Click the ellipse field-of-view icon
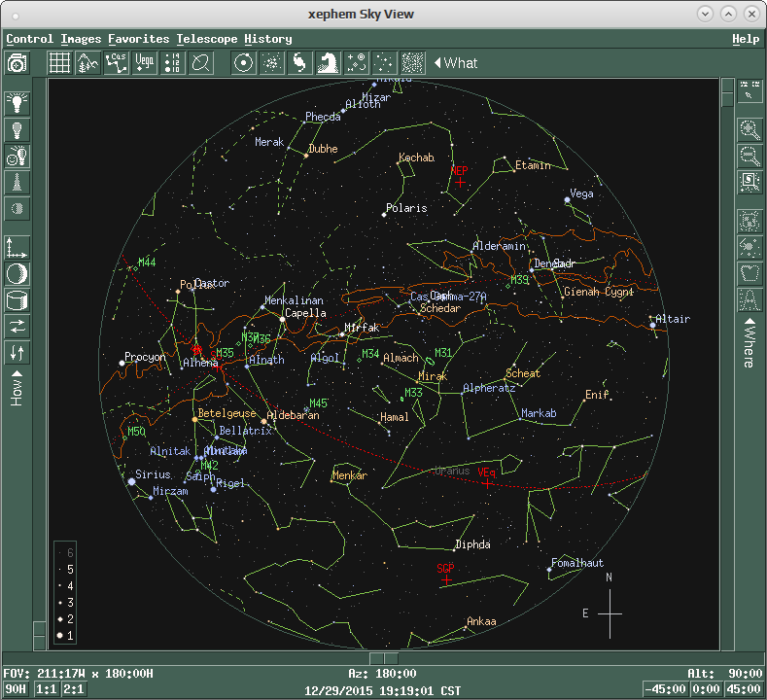767x700 pixels. [200, 63]
